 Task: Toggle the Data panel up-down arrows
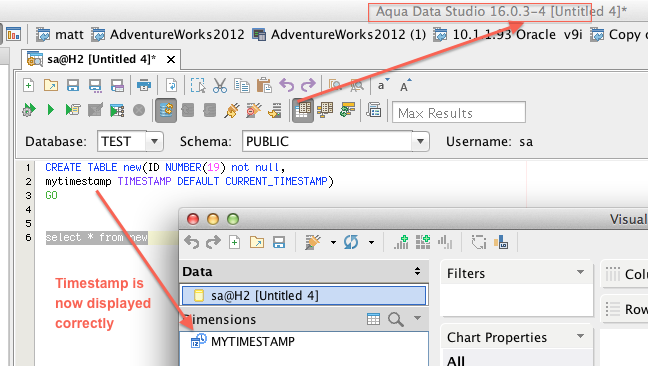tap(417, 271)
